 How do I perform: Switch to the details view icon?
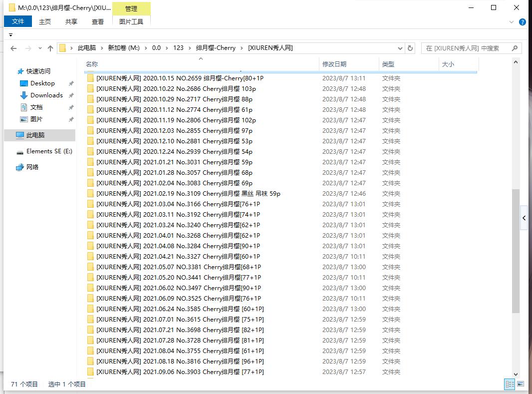[x=510, y=384]
